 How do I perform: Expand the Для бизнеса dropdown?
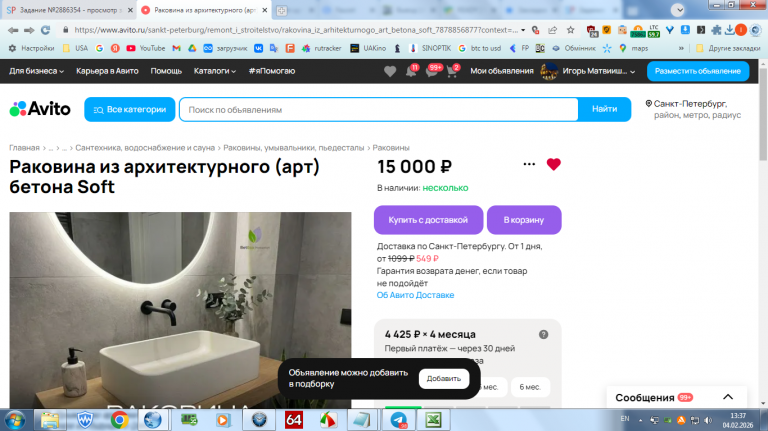[37, 71]
